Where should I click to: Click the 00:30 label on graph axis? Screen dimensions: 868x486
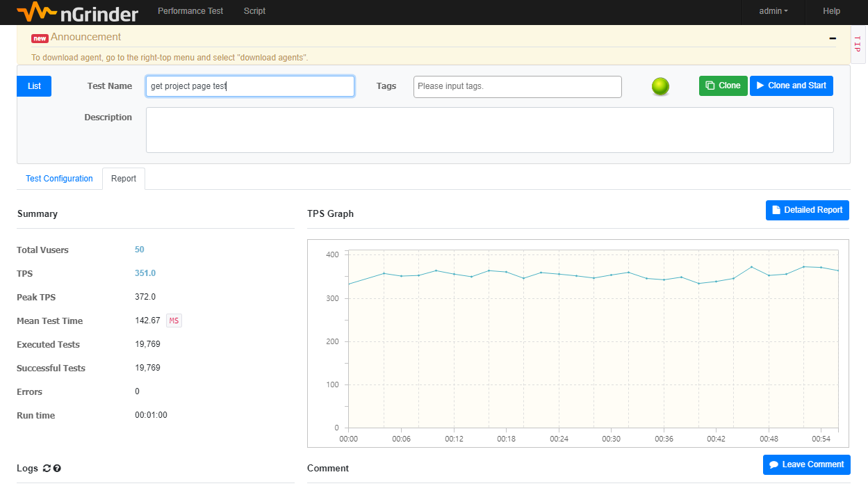[611, 439]
